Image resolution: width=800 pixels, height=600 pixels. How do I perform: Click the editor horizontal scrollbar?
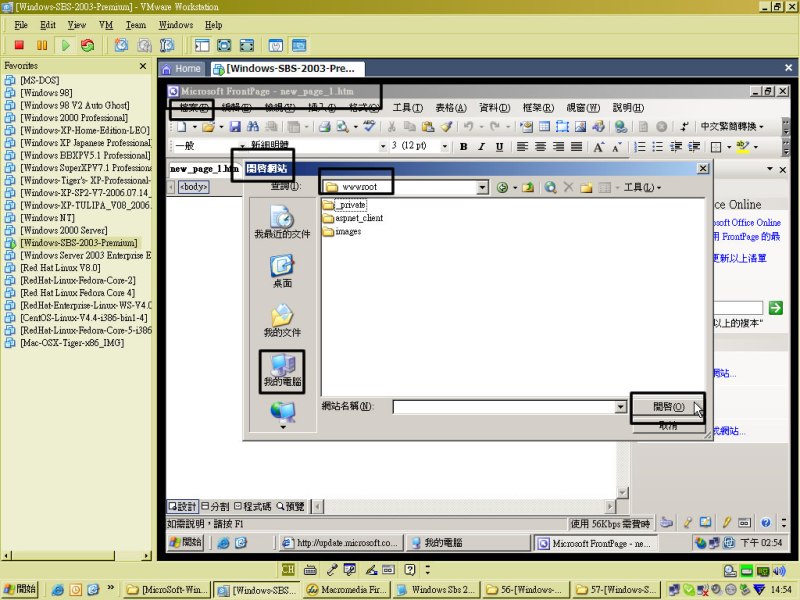(x=463, y=506)
